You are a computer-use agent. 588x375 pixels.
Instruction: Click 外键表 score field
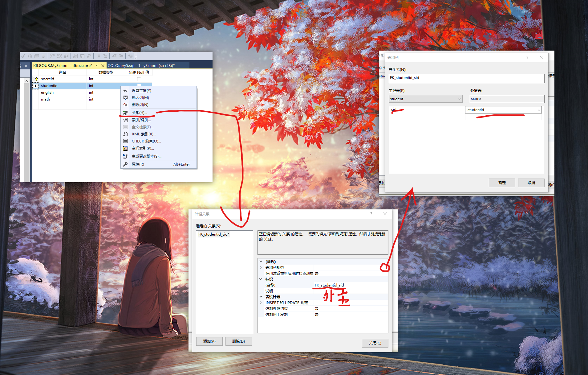[507, 99]
